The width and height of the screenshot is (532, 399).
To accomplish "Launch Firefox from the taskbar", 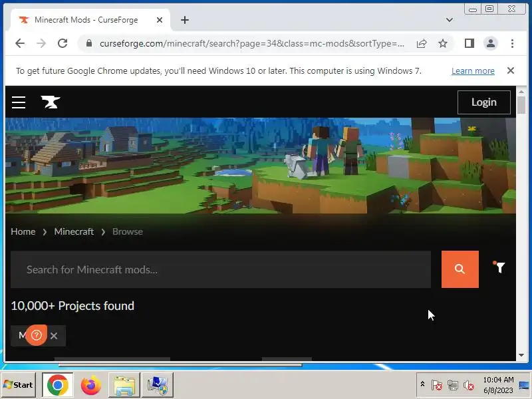I will click(90, 385).
